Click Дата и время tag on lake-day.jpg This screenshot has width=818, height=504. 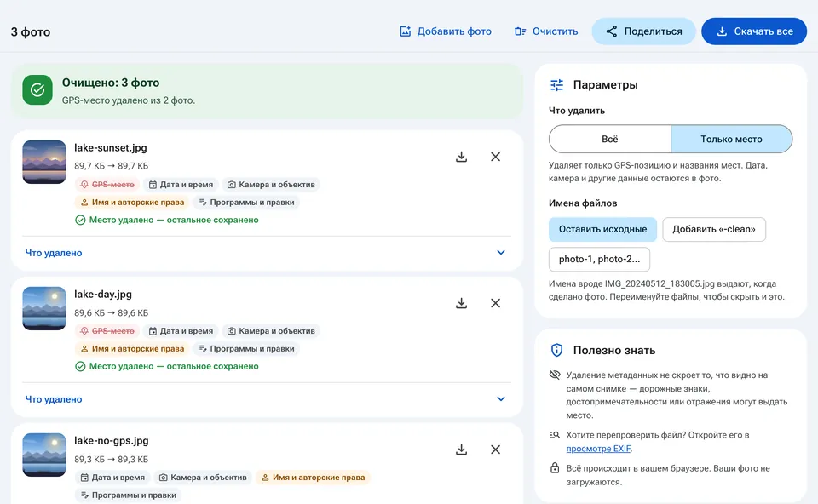pos(181,331)
